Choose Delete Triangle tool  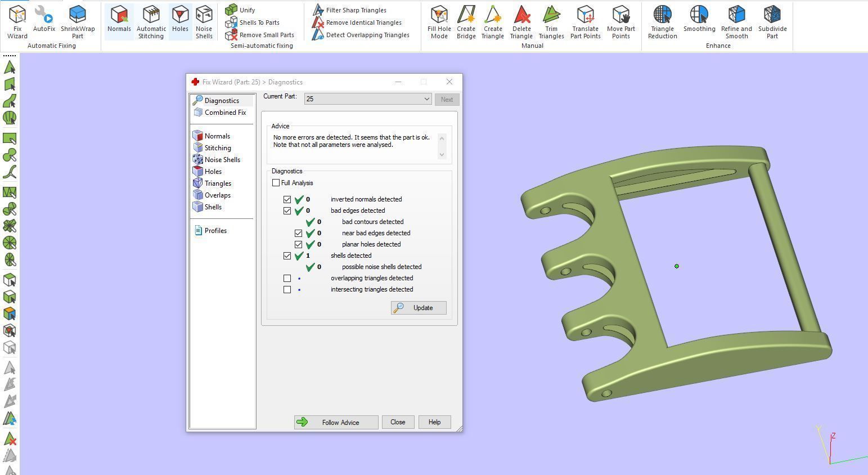521,22
